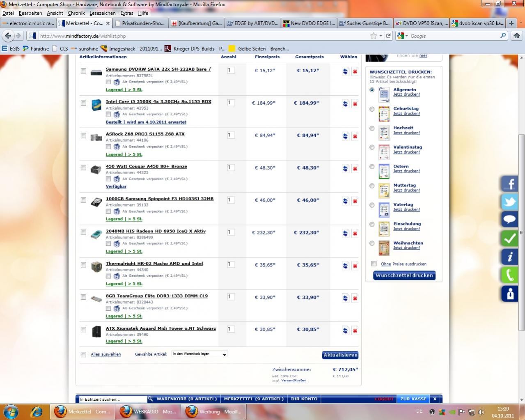Select the Hochzeit print radio button

click(x=372, y=129)
